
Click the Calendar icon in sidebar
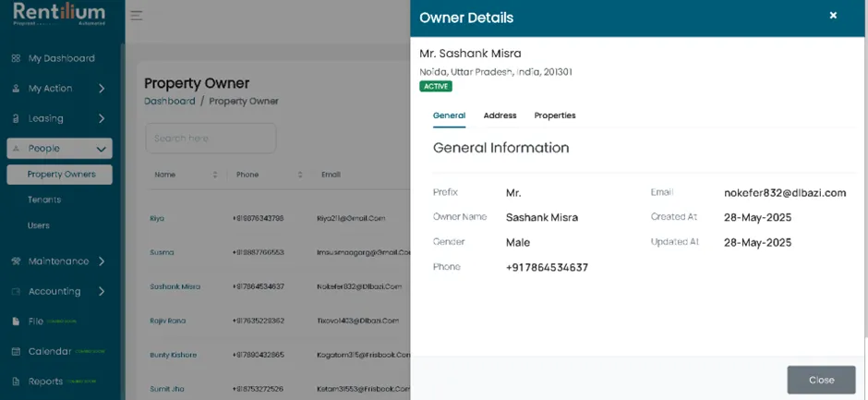(x=16, y=351)
